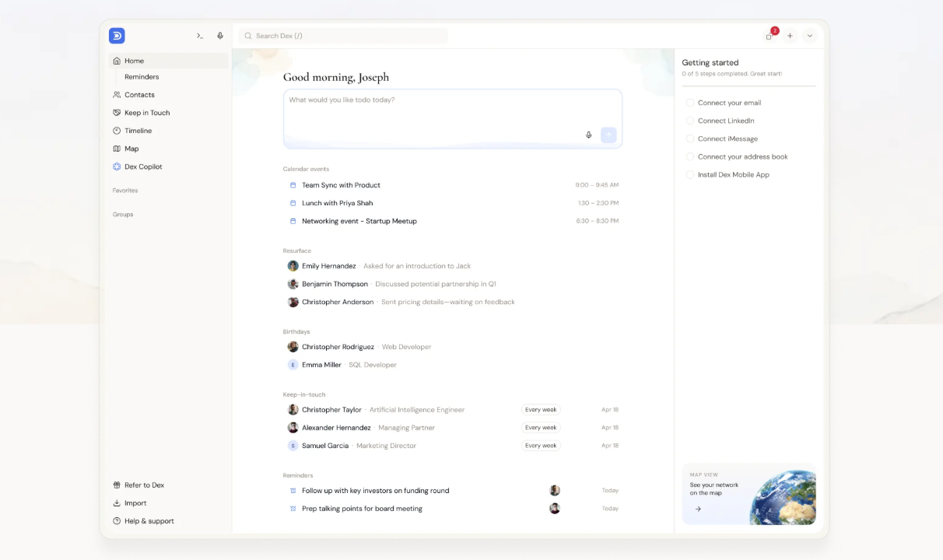Check off Connect your email step
This screenshot has height=560, width=943.
[690, 103]
